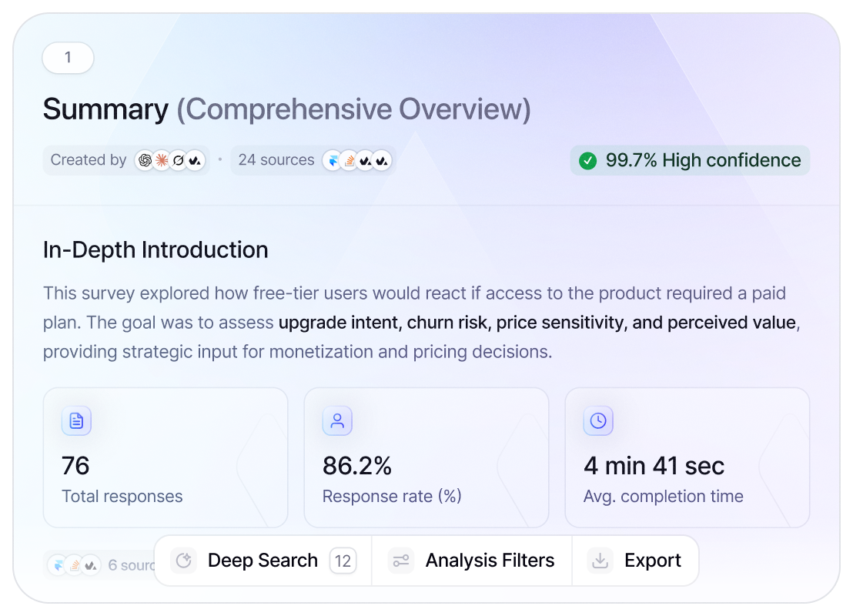853x616 pixels.
Task: Click the section number 1 pill
Action: (x=68, y=58)
